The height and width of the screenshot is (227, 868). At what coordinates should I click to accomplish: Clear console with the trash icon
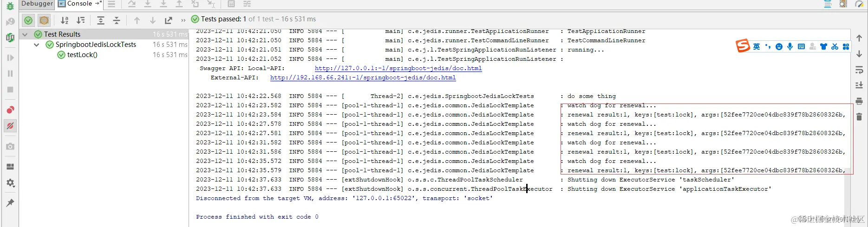coord(859,117)
